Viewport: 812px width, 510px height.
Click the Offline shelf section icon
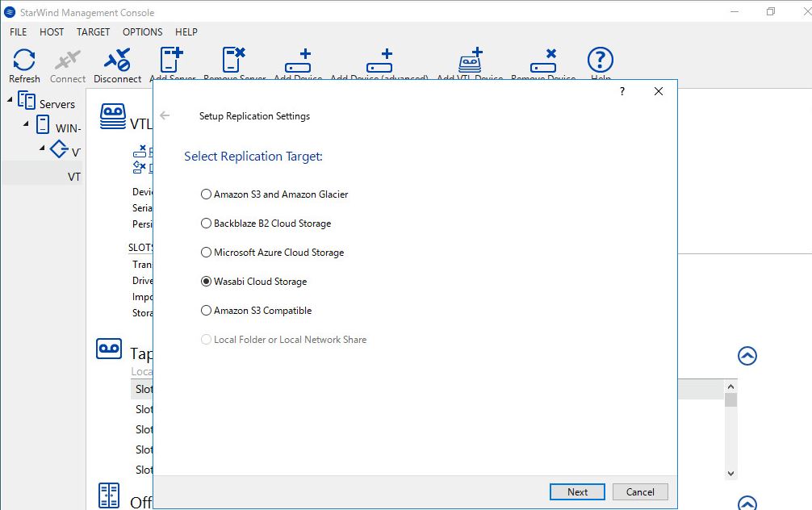point(109,495)
